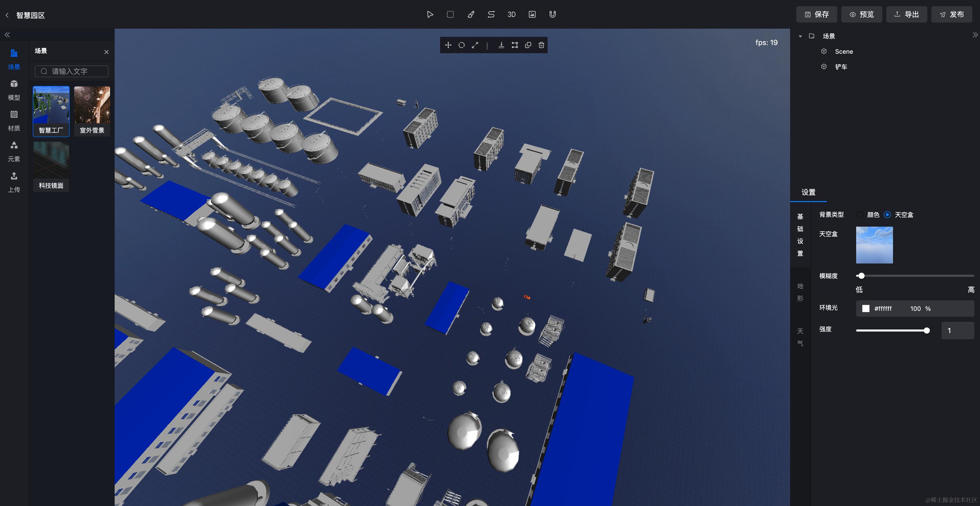980x506 pixels.
Task: Select the 颜色 background type radio
Action: pos(860,215)
